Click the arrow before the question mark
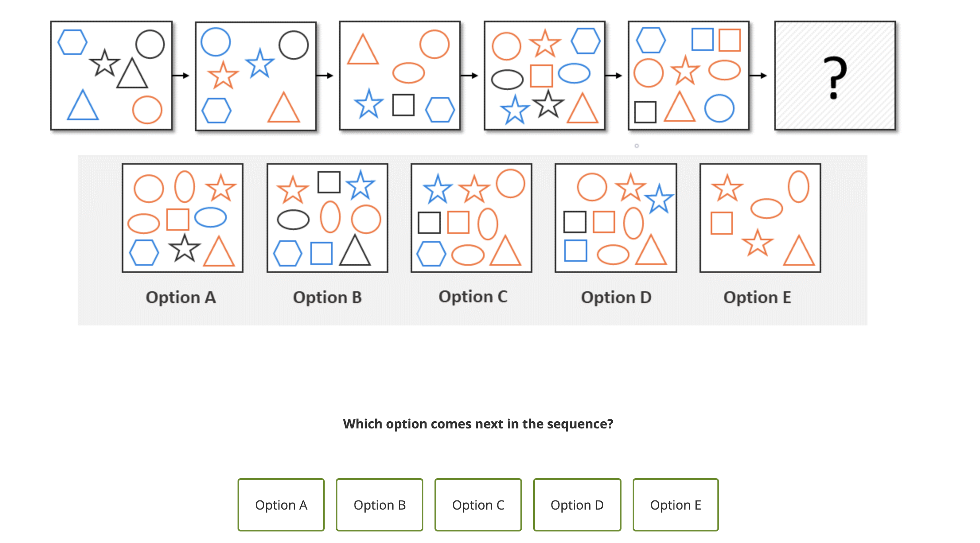 [758, 76]
